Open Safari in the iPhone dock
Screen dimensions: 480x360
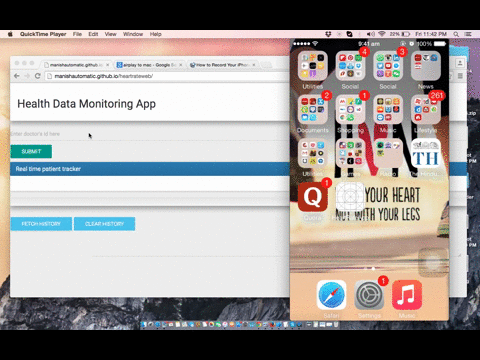[x=331, y=295]
